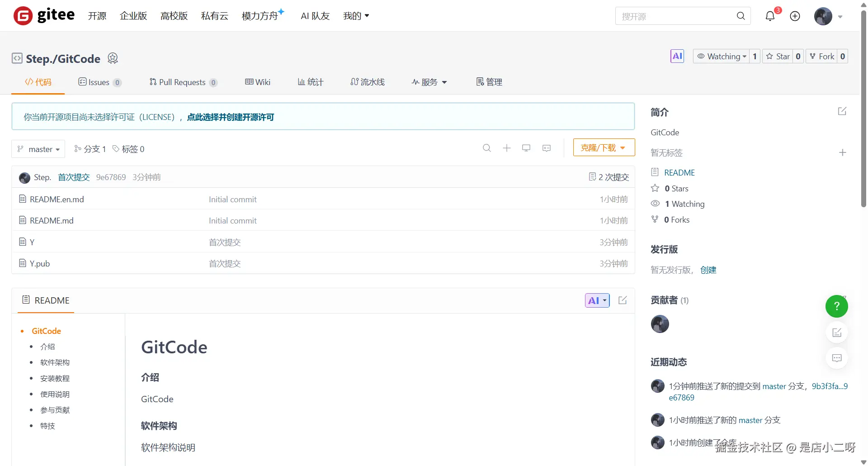Jump to 使用说明 in README outline
868x466 pixels.
coord(55,395)
